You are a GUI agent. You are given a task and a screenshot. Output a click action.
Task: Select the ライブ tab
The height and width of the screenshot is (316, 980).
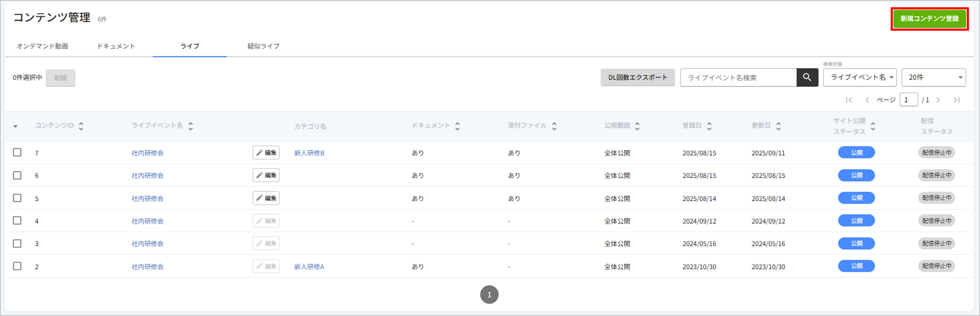point(189,46)
